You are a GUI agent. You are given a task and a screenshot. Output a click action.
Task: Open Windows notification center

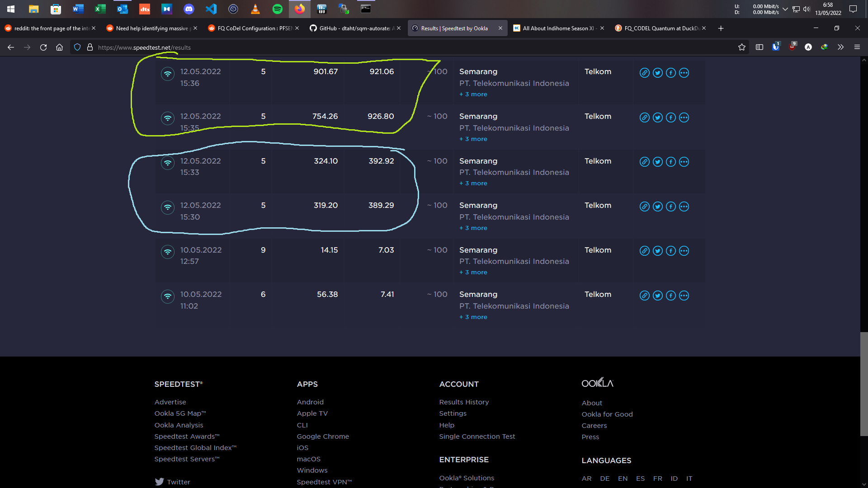pos(853,9)
